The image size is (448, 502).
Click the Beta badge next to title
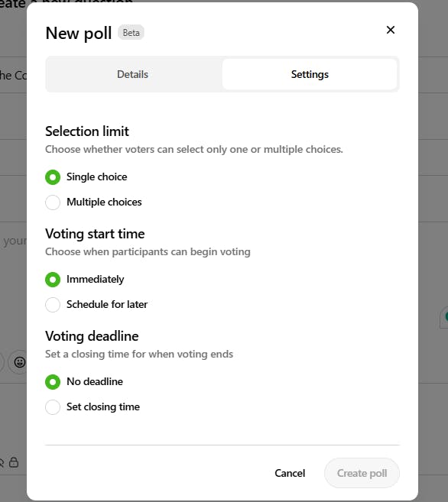(x=131, y=33)
